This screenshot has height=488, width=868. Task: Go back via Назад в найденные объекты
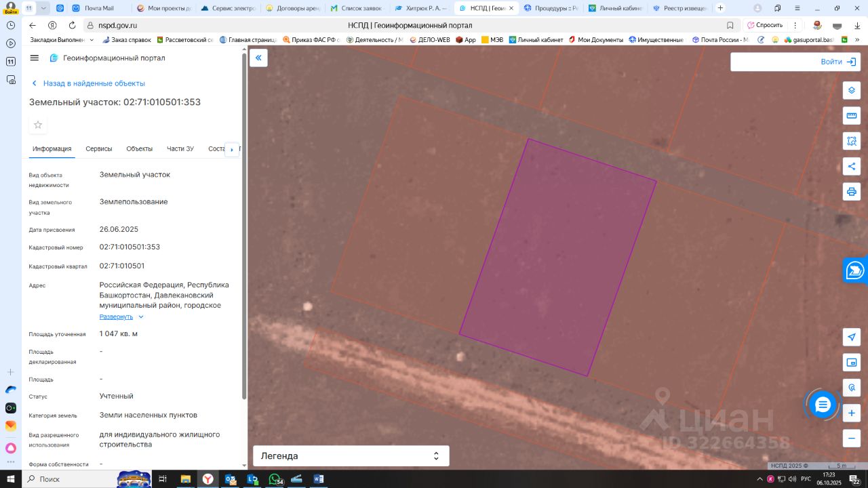[x=88, y=83]
